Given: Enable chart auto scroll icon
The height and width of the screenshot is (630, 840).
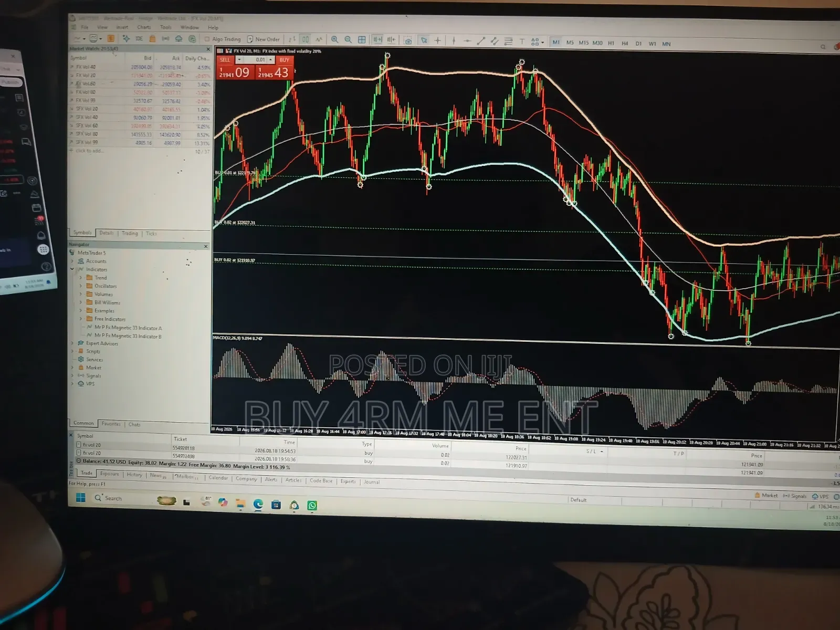Looking at the screenshot, I should click(x=377, y=39).
